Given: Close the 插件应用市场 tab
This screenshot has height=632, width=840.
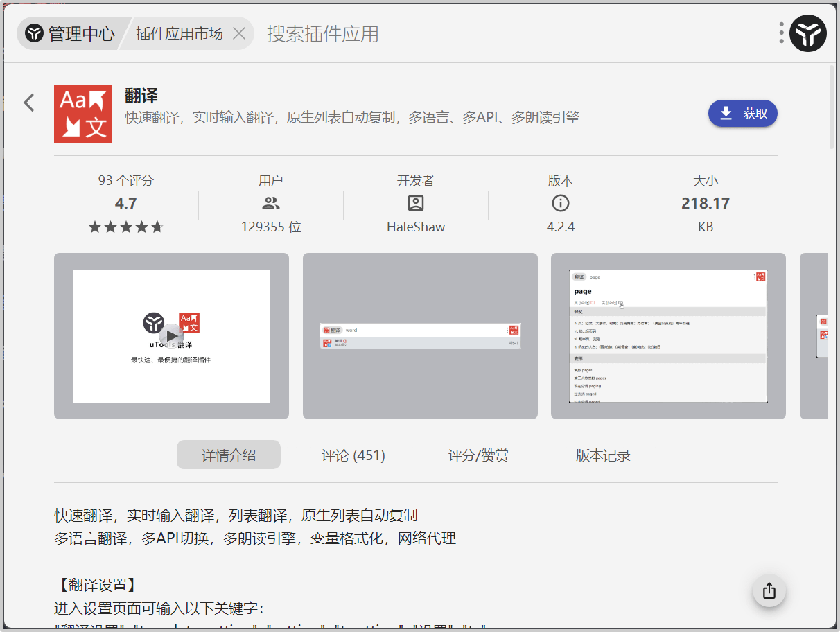Looking at the screenshot, I should (x=239, y=33).
